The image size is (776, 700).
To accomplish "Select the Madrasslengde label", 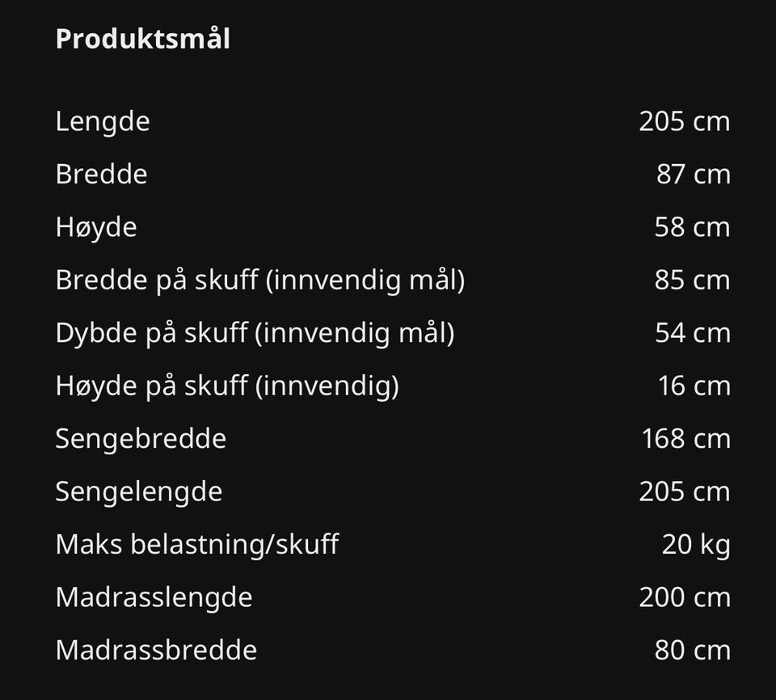I will pos(154,597).
